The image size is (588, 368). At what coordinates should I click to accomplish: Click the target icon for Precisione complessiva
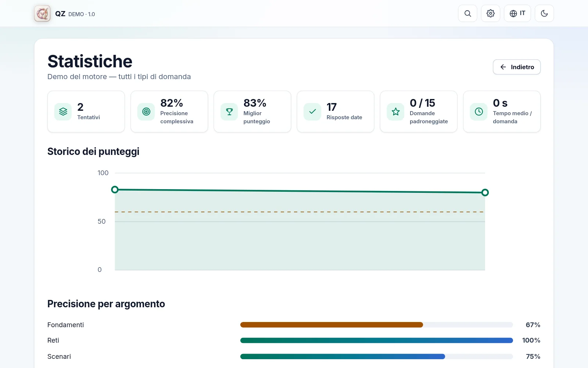click(x=146, y=112)
